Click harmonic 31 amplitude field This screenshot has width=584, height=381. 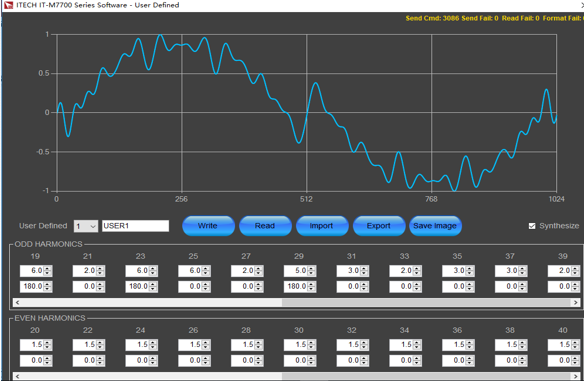coord(349,271)
